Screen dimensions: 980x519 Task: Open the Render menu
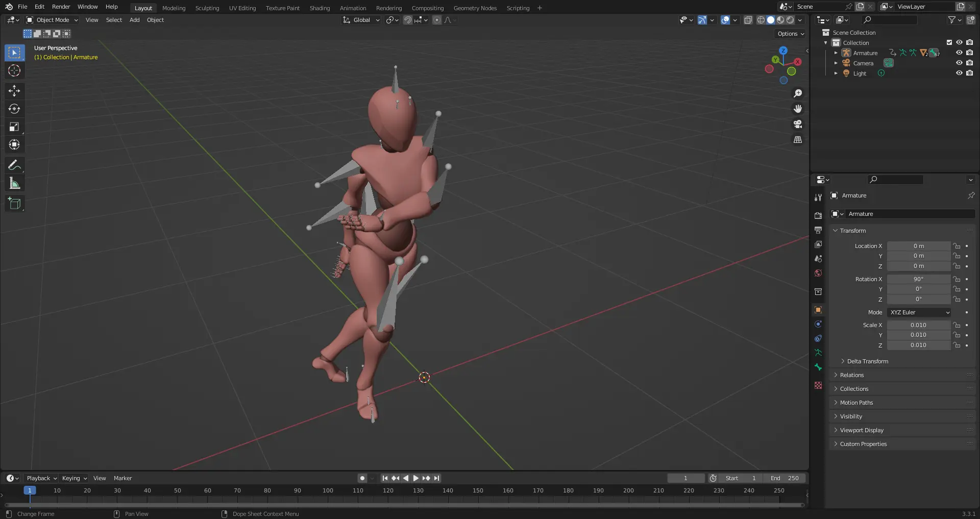pyautogui.click(x=61, y=7)
